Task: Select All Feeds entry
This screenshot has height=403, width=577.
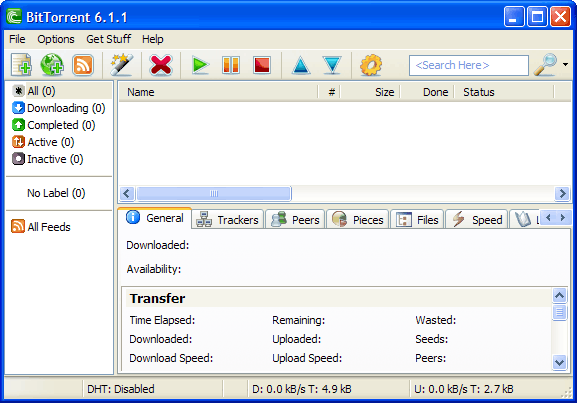Action: [x=41, y=227]
